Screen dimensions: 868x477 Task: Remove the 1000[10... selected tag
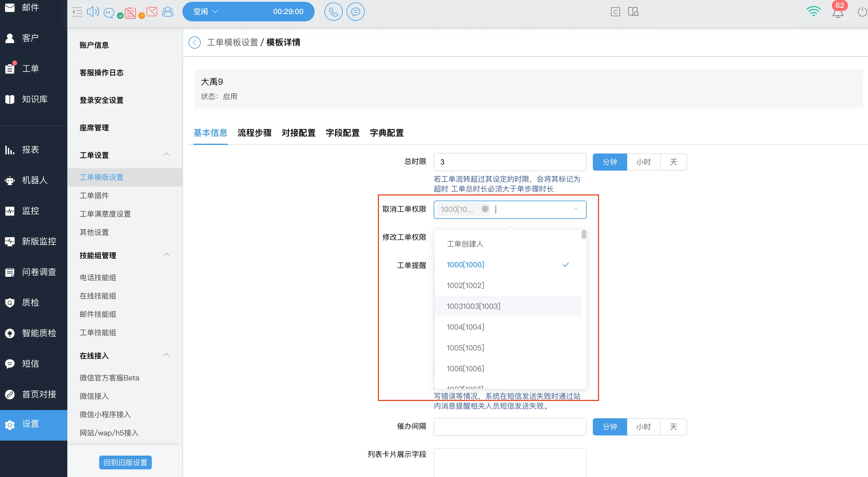[485, 209]
